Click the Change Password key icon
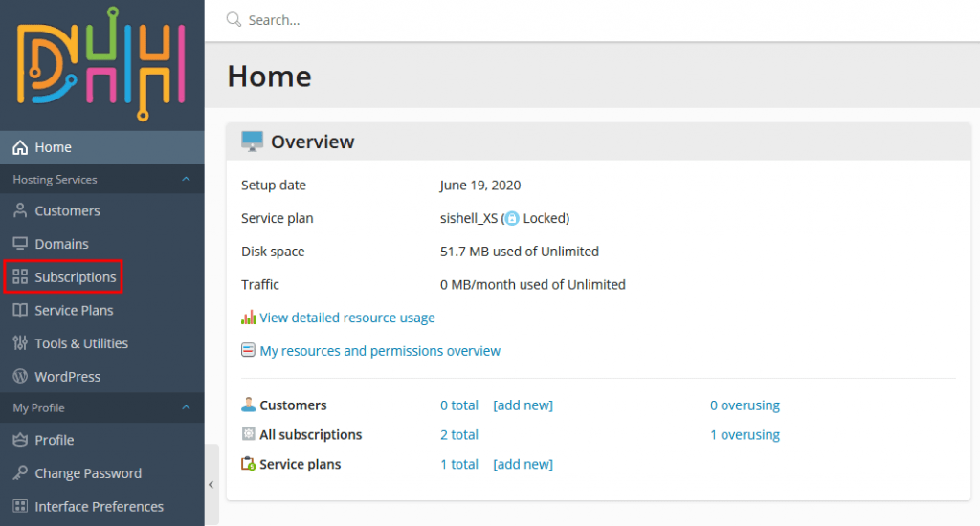The image size is (980, 526). tap(19, 473)
